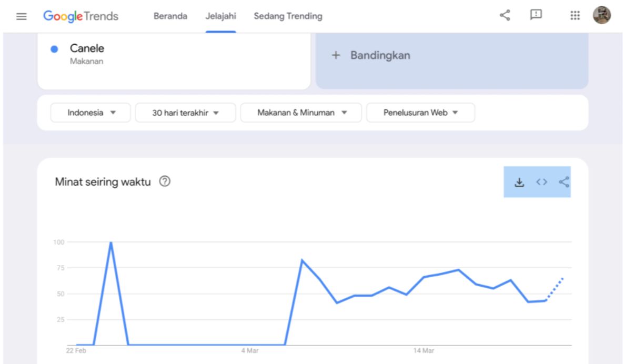Share the interest over time chart
Image resolution: width=625 pixels, height=364 pixels.
(x=563, y=181)
